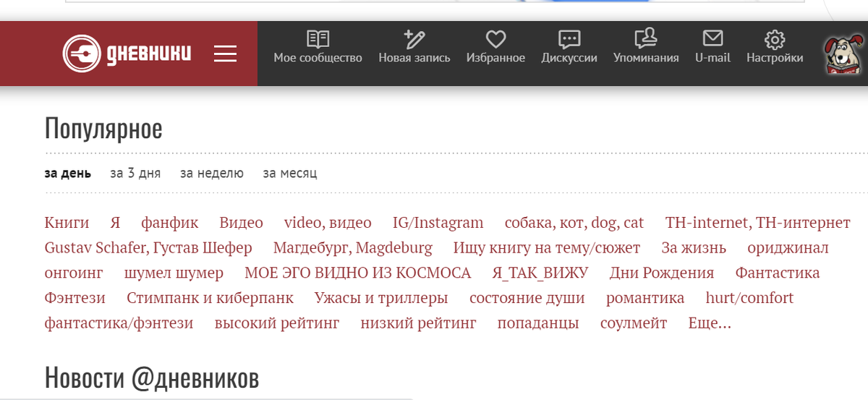Image resolution: width=868 pixels, height=400 pixels.
Task: Open the попаданцы tag
Action: 538,323
